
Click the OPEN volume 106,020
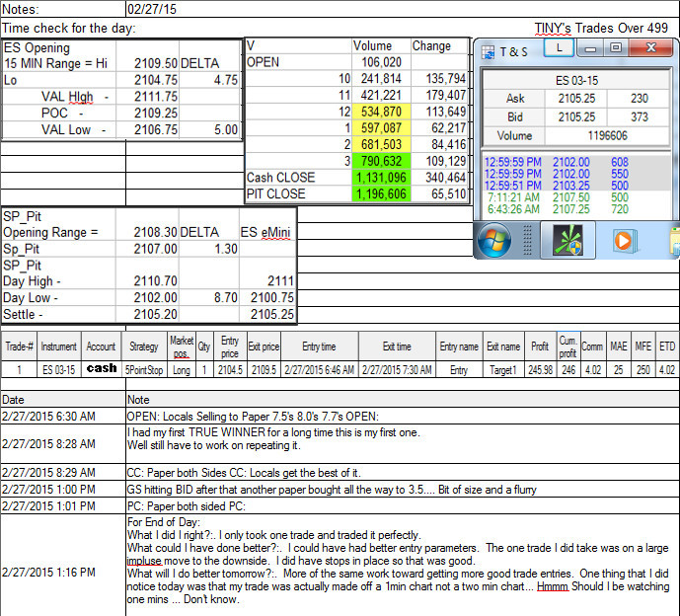(381, 62)
